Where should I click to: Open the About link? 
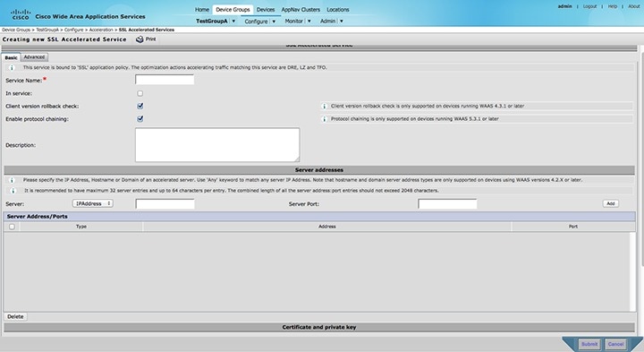(634, 6)
